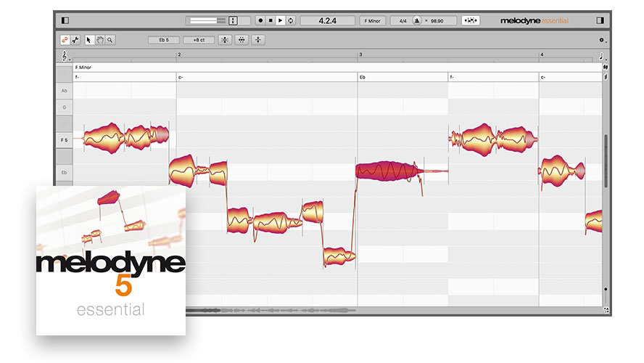
Task: Click the c- chord at bar 4
Action: [543, 77]
